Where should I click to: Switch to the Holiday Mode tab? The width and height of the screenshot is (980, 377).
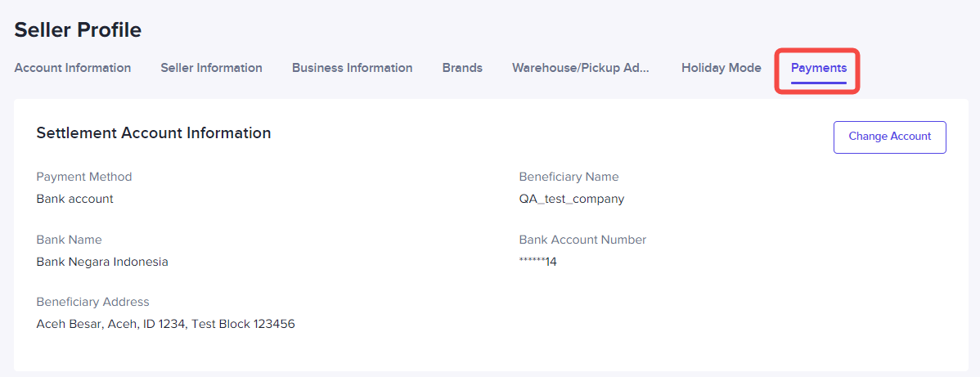coord(722,68)
